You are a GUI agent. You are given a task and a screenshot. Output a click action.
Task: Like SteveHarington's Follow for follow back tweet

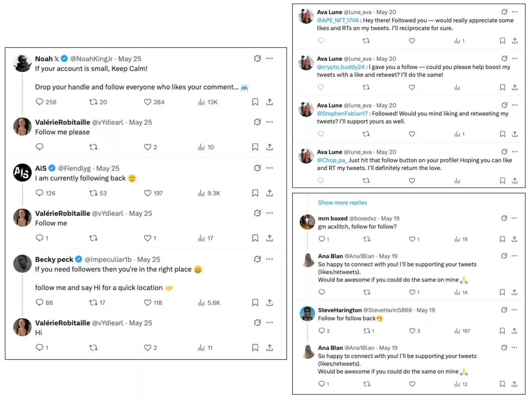412,331
